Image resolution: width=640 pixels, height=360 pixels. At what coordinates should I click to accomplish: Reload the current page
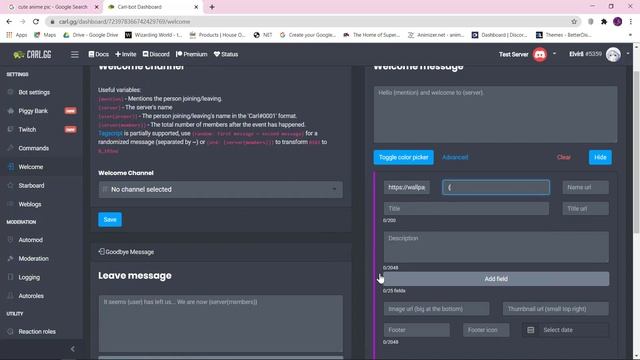coord(36,22)
